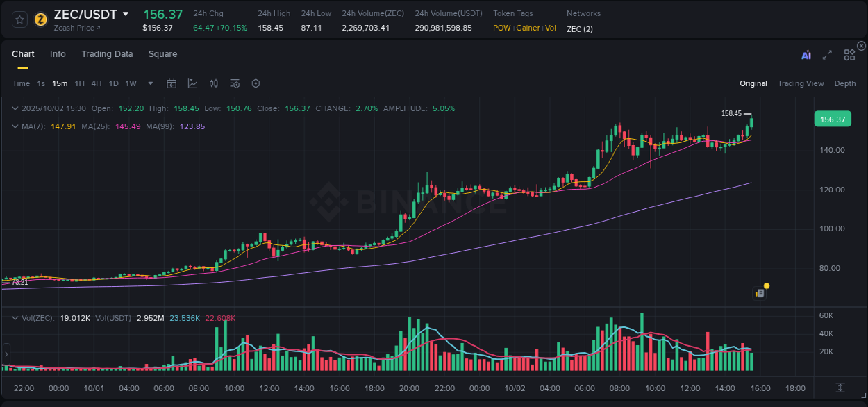
Task: Open the ZEC/USDT pair selector dropdown
Action: (x=126, y=13)
